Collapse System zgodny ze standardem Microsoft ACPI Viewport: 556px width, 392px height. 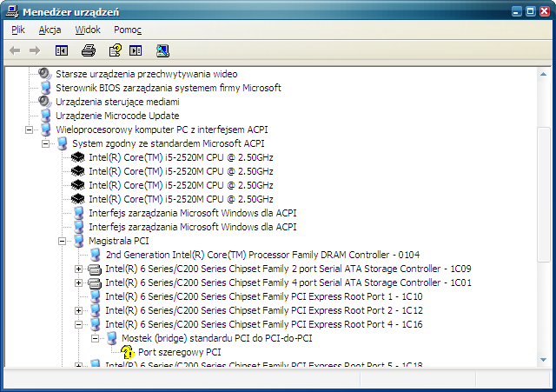(x=45, y=143)
